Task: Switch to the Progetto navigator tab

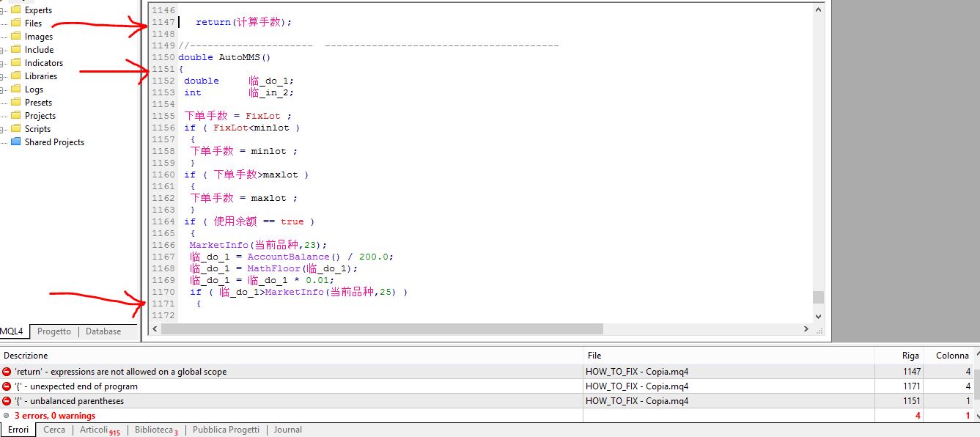Action: [54, 331]
